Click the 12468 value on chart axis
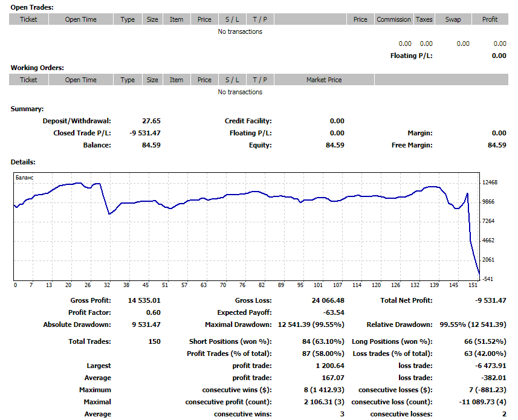The height and width of the screenshot is (420, 518). coord(490,183)
